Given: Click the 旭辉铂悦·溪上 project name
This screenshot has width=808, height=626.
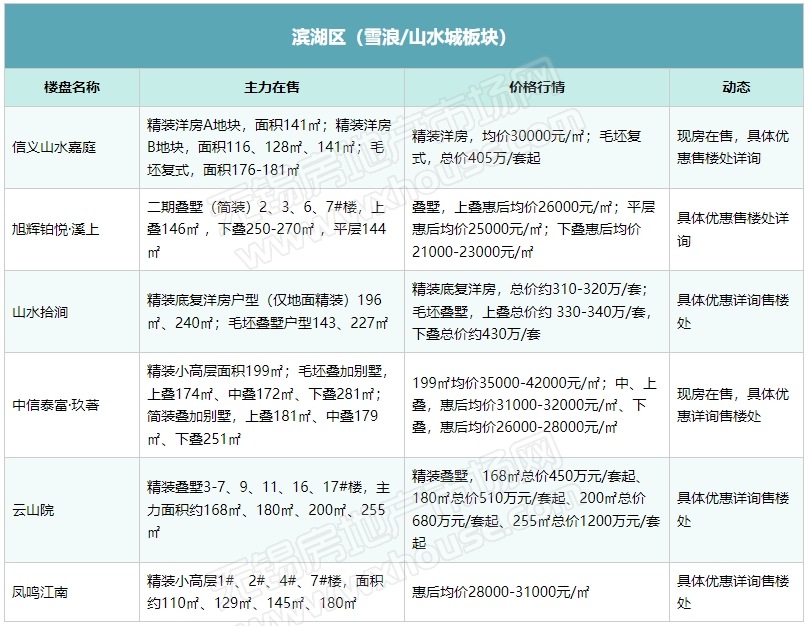Looking at the screenshot, I should (x=56, y=229).
